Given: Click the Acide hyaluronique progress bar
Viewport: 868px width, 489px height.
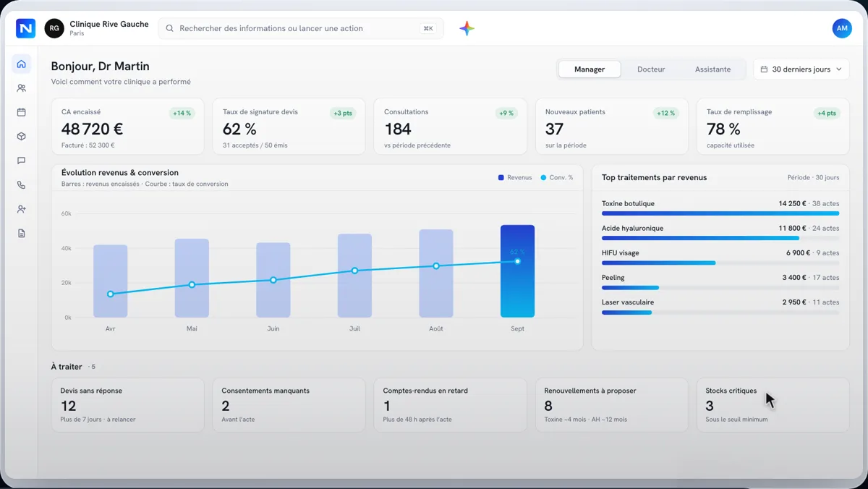Looking at the screenshot, I should pyautogui.click(x=720, y=238).
